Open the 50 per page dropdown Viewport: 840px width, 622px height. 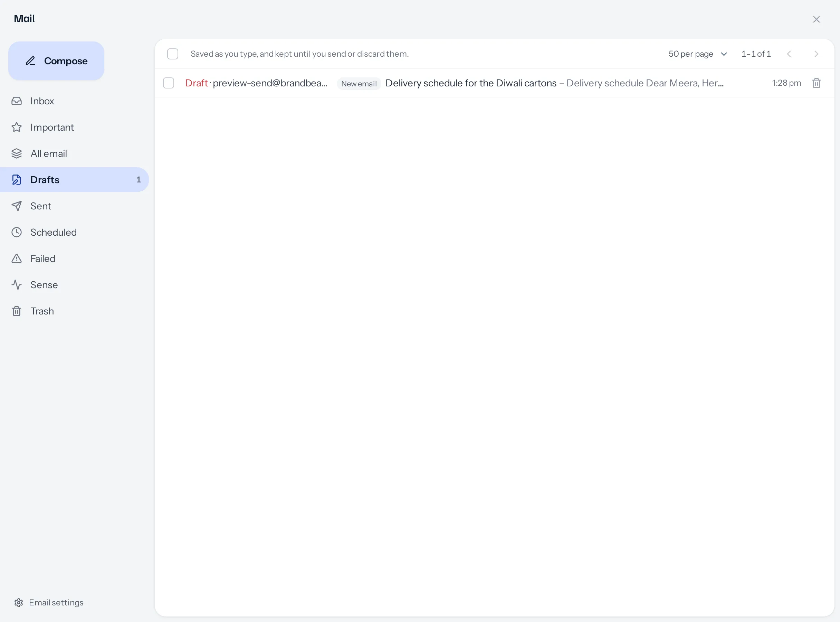[697, 54]
